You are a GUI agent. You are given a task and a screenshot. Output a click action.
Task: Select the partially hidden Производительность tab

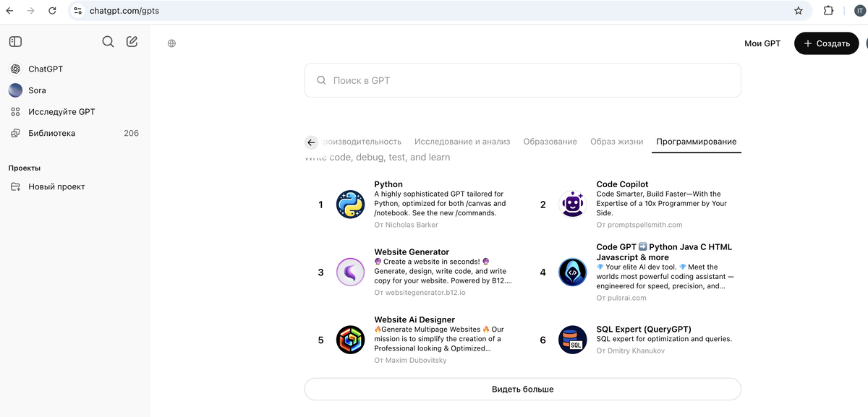pos(361,142)
